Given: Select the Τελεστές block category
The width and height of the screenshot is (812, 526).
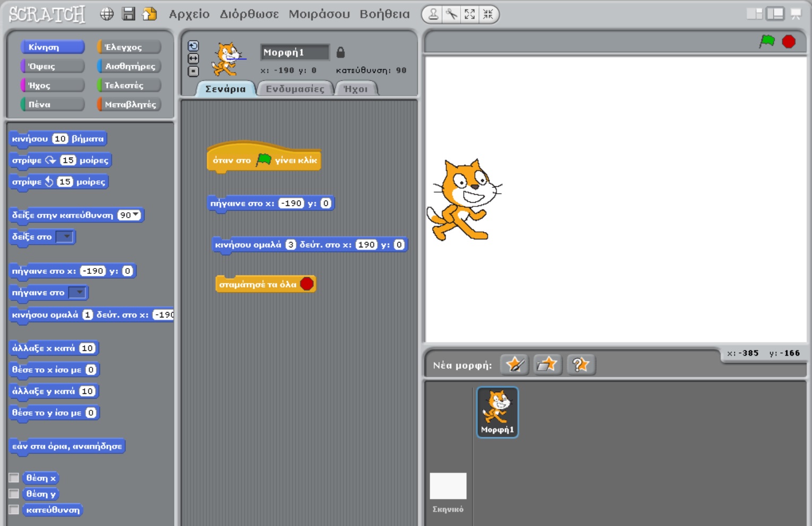Looking at the screenshot, I should point(129,85).
